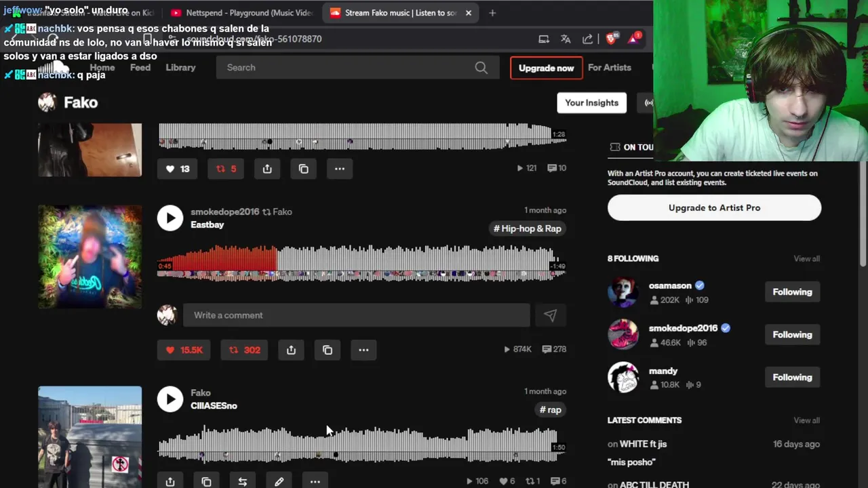Repost the track with 5 reposts
Viewport: 868px width, 488px height.
(x=226, y=169)
